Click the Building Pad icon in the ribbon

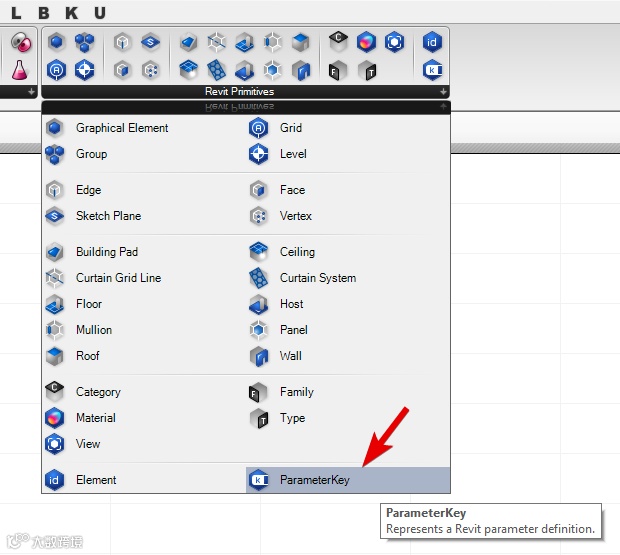tap(188, 42)
